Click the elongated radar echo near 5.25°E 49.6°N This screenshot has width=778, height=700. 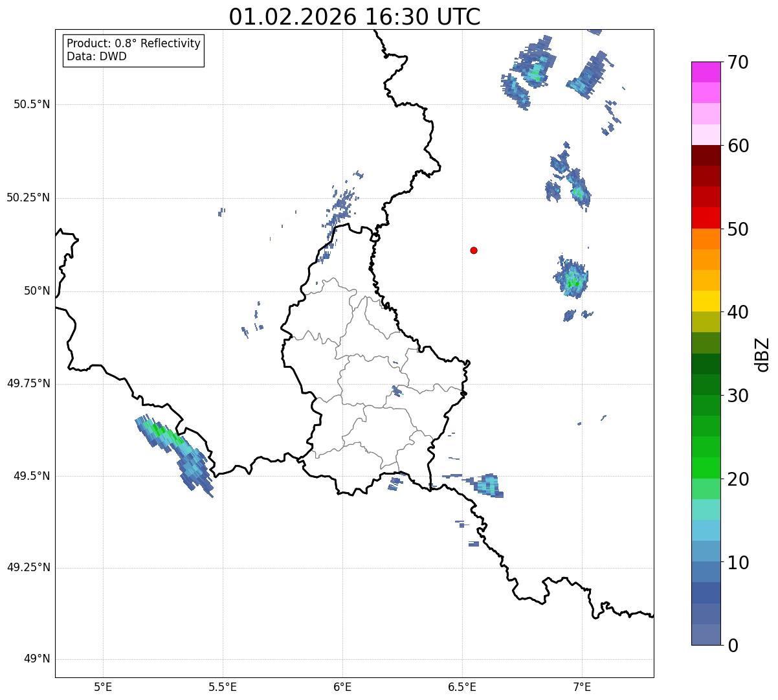pyautogui.click(x=175, y=455)
